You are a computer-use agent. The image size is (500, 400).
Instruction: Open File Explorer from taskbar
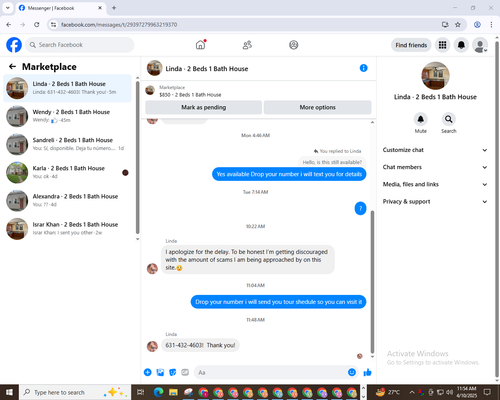tap(173, 392)
